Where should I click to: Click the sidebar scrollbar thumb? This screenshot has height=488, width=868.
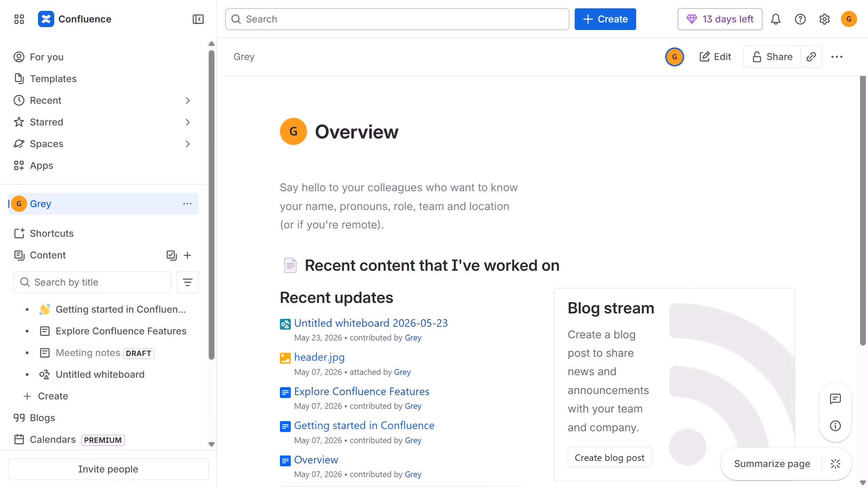click(x=212, y=205)
